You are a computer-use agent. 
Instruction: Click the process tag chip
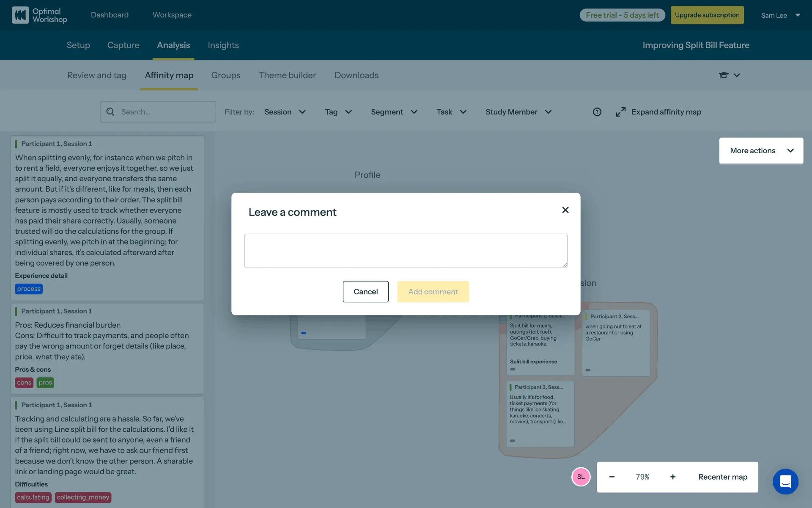[x=29, y=289]
